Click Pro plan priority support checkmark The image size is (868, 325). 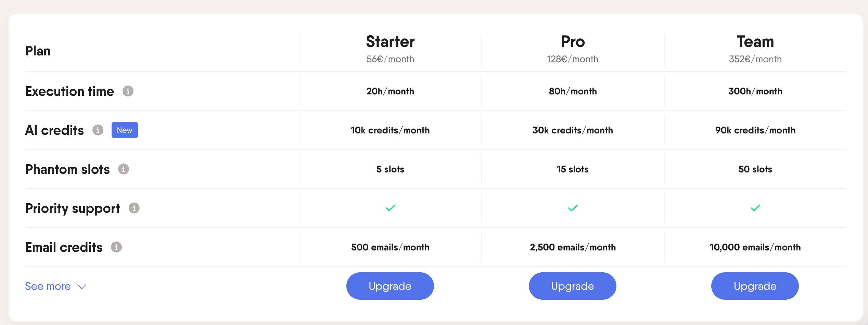pos(573,208)
